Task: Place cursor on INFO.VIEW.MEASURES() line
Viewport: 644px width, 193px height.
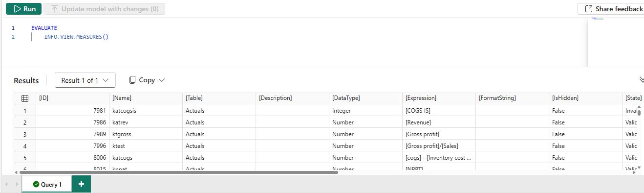Action: pos(76,37)
